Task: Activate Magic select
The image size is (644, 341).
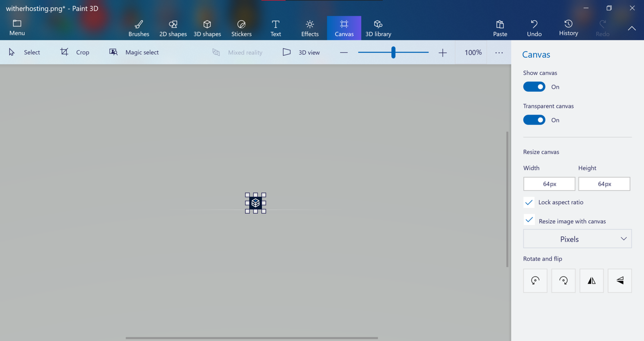Action: [x=134, y=52]
